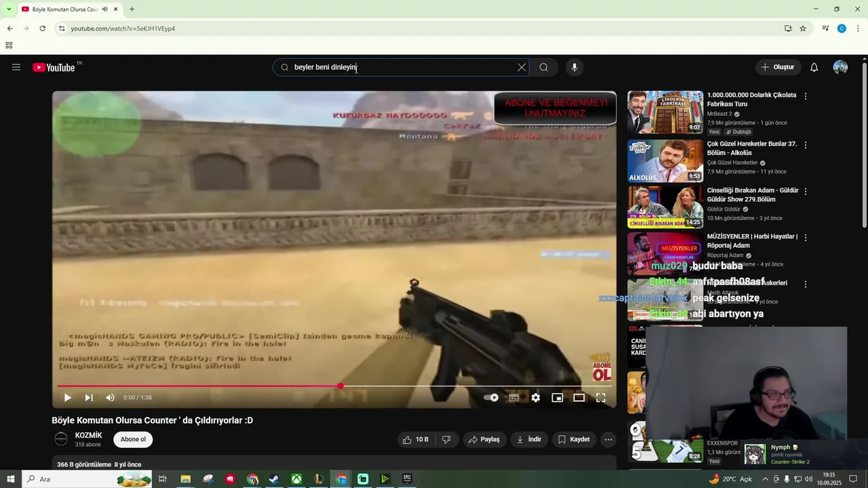868x488 pixels.
Task: Close the YouTube video tab
Action: pyautogui.click(x=116, y=9)
